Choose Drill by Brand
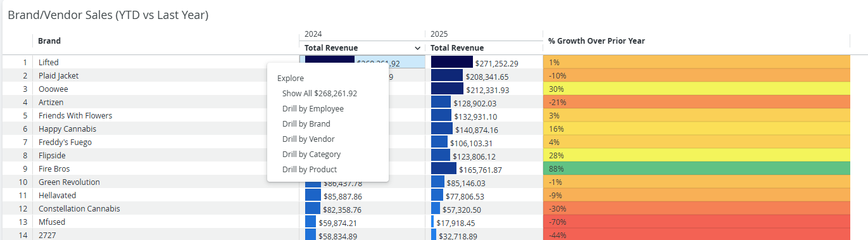The image size is (868, 240). click(x=306, y=123)
